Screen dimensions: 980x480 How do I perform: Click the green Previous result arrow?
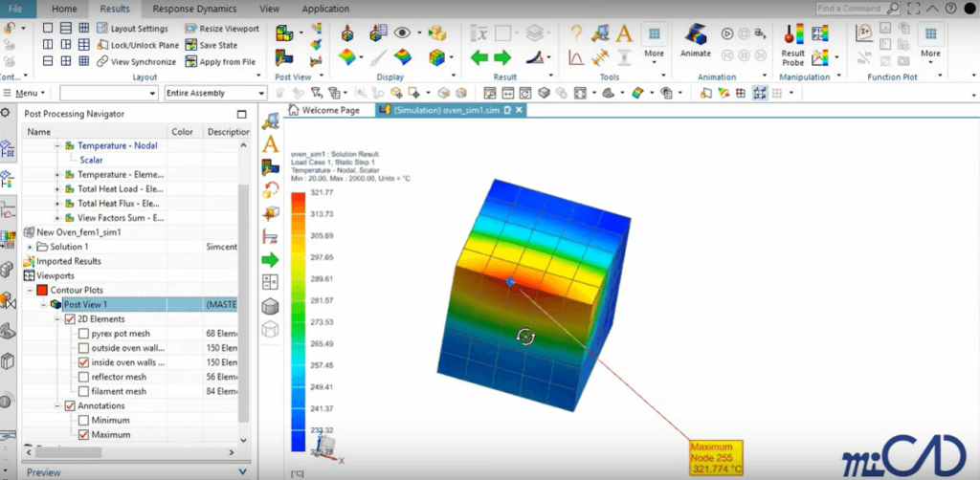pyautogui.click(x=479, y=58)
